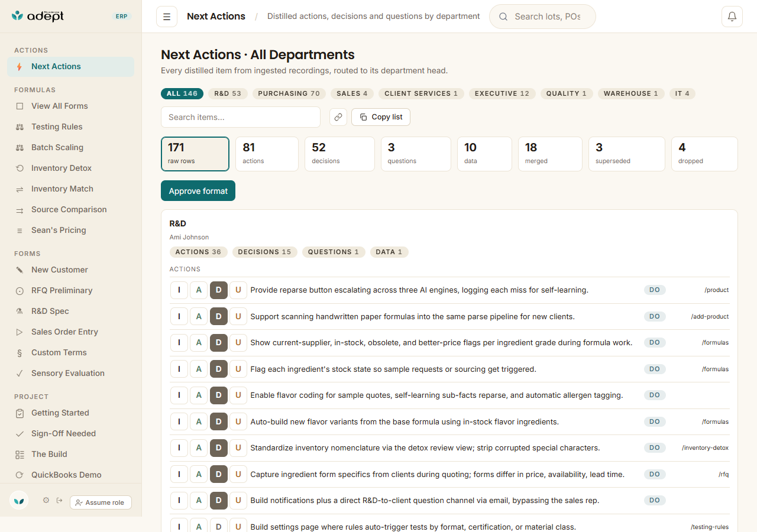This screenshot has width=757, height=532.
Task: Click the Approve format button
Action: point(198,191)
